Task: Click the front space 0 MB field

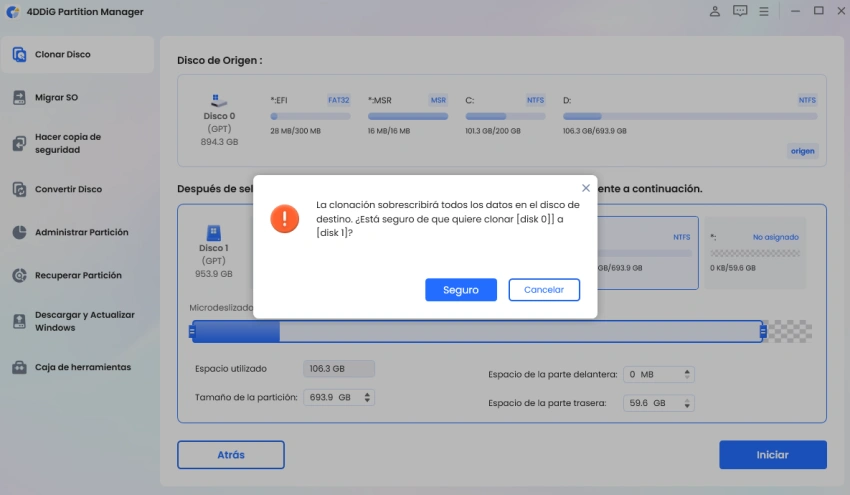Action: pos(659,374)
